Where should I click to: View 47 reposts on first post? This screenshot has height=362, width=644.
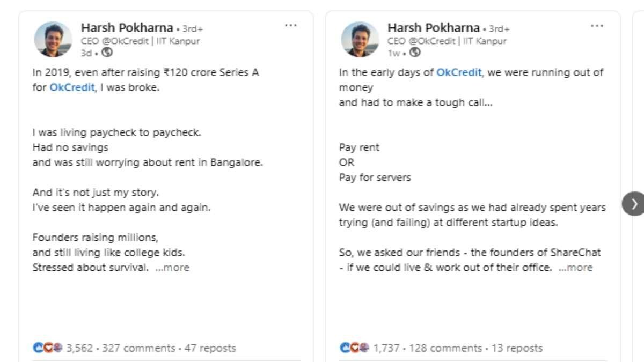210,348
